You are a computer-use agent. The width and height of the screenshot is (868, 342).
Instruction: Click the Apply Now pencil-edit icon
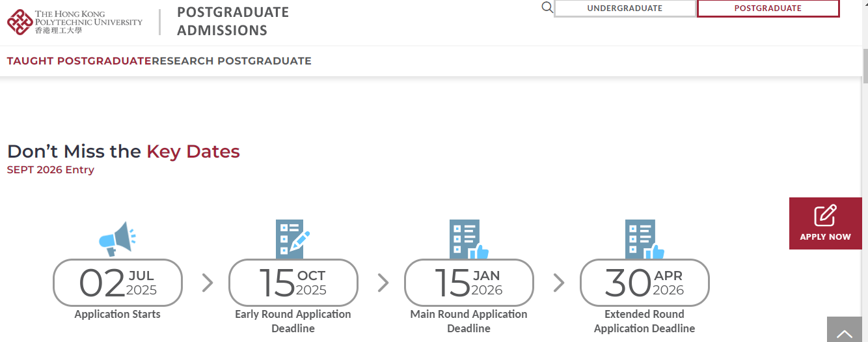point(825,216)
